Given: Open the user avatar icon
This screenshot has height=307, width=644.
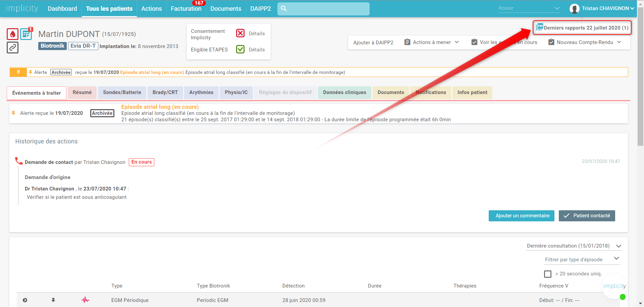Looking at the screenshot, I should [x=574, y=9].
